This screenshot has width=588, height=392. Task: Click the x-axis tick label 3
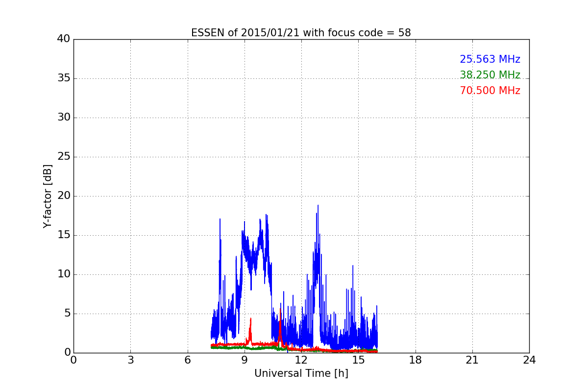130,360
